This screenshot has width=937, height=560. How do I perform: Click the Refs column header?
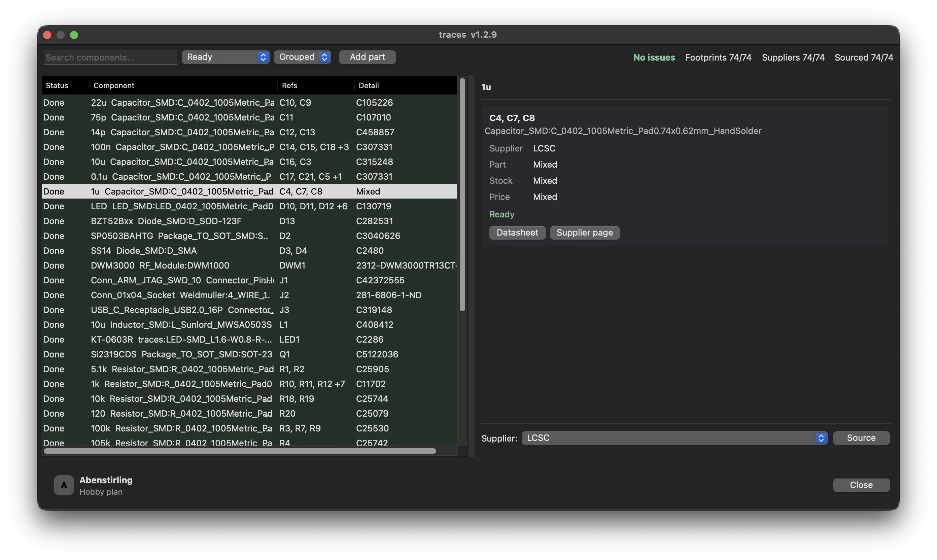coord(289,85)
